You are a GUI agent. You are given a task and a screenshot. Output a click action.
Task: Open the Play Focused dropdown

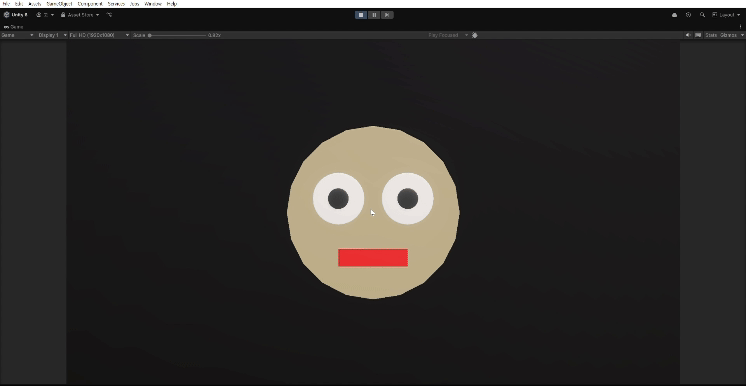coord(448,35)
